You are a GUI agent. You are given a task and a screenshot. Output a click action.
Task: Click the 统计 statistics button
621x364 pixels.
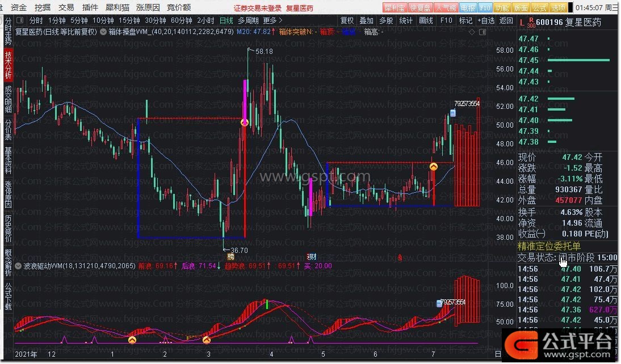pyautogui.click(x=405, y=20)
